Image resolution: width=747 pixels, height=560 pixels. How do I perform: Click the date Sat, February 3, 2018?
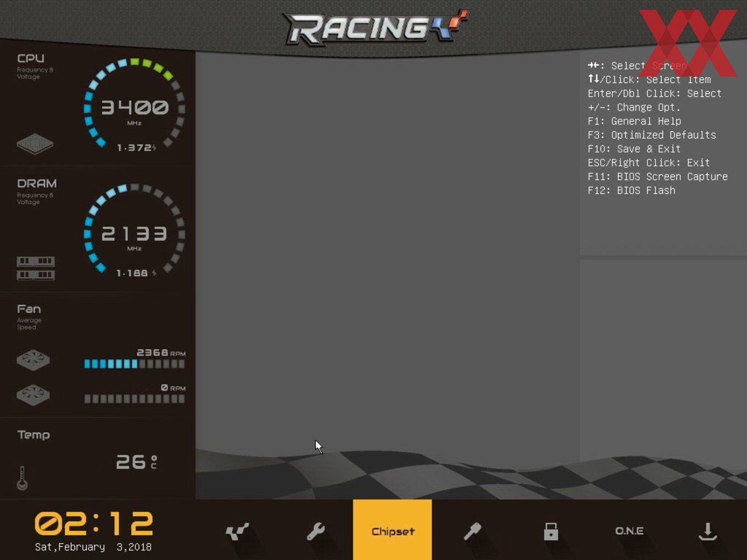pos(93,547)
